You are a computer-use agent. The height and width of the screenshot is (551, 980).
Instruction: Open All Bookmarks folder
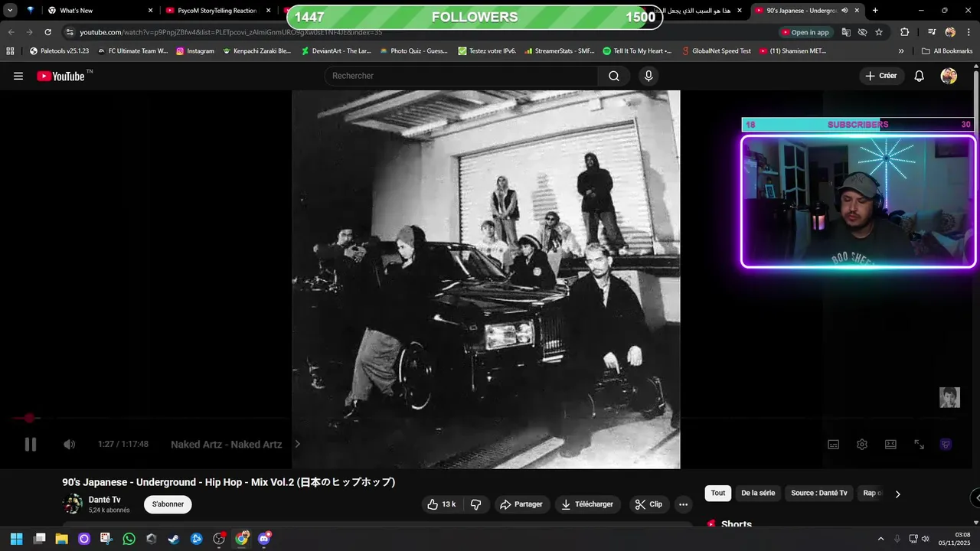pyautogui.click(x=947, y=51)
